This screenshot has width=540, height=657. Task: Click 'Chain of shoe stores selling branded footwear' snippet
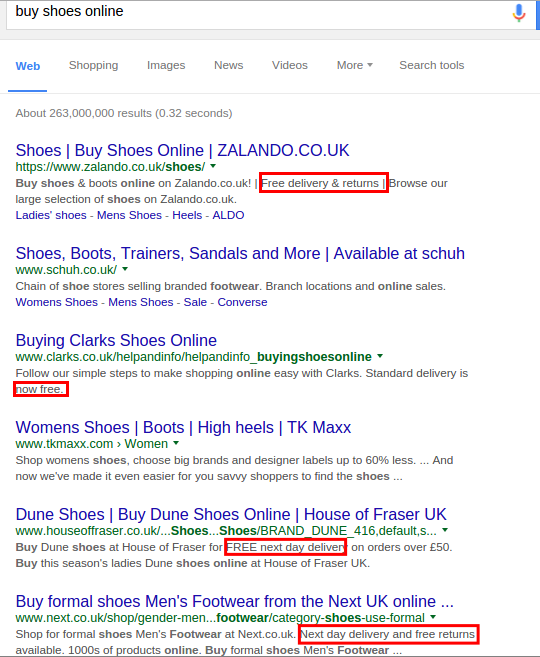[230, 286]
